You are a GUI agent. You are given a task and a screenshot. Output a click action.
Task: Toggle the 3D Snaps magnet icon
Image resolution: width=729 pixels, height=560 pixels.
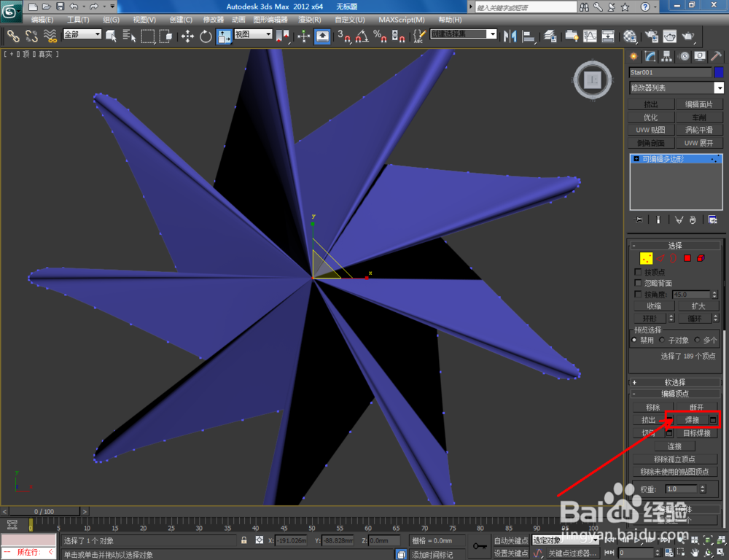click(x=344, y=36)
